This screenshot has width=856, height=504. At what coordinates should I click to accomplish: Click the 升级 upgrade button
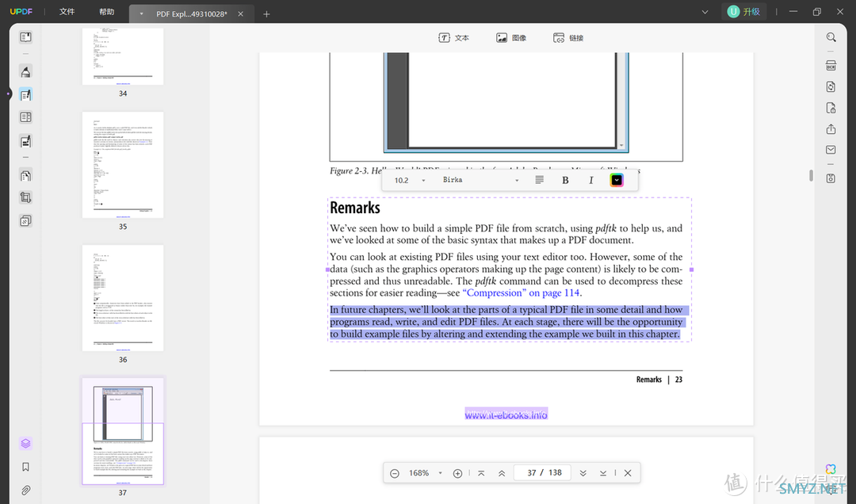[x=743, y=12]
